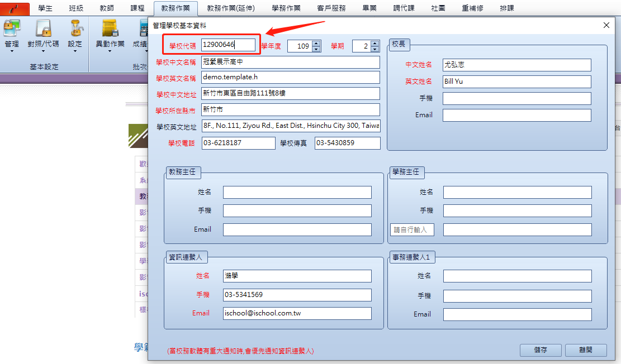The width and height of the screenshot is (621, 364).
Task: Decrease the 學年度 value with down arrow
Action: 316,49
